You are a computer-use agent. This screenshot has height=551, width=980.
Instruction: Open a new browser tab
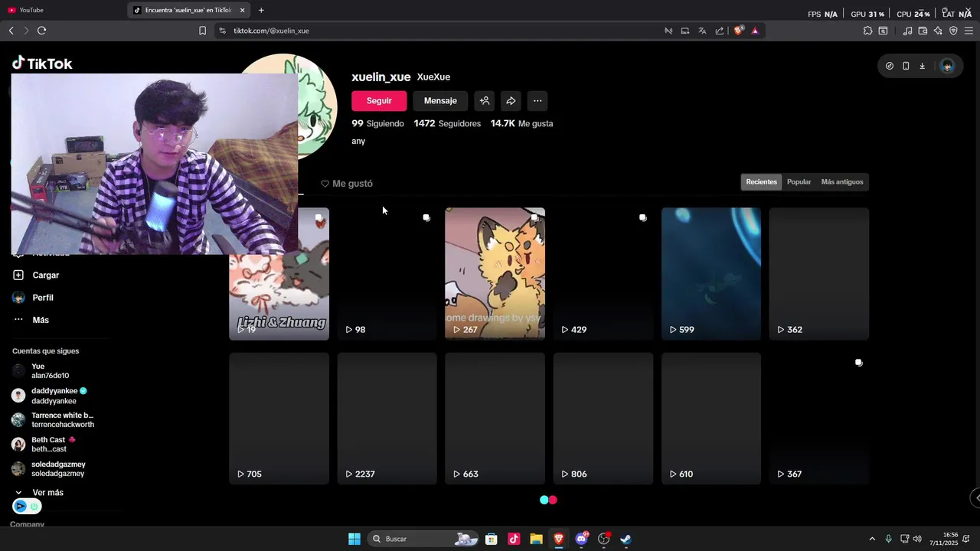[x=261, y=10]
